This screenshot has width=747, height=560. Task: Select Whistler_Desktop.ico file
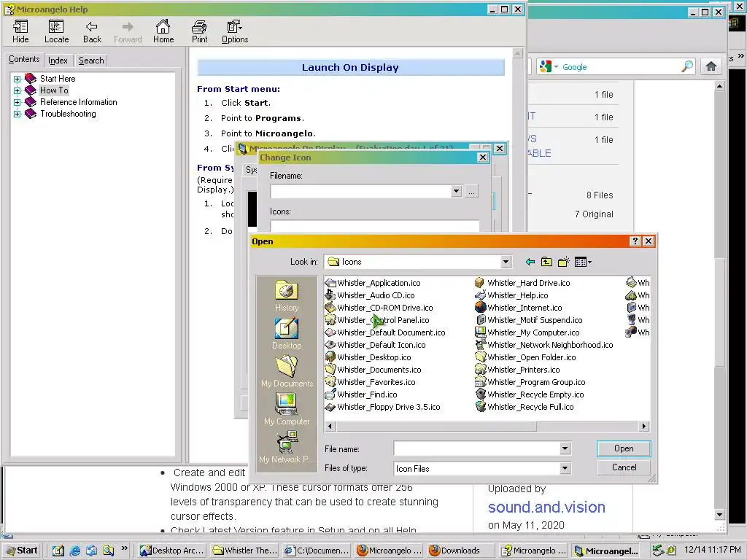[368, 357]
